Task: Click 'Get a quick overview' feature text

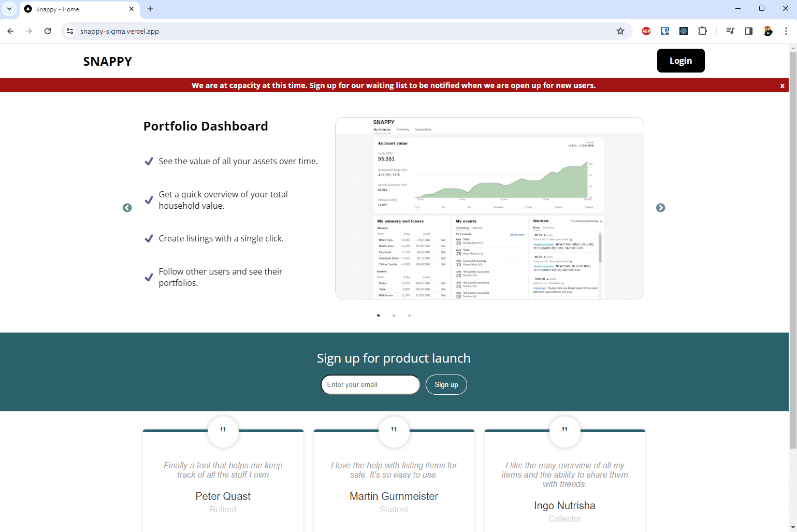Action: click(223, 200)
